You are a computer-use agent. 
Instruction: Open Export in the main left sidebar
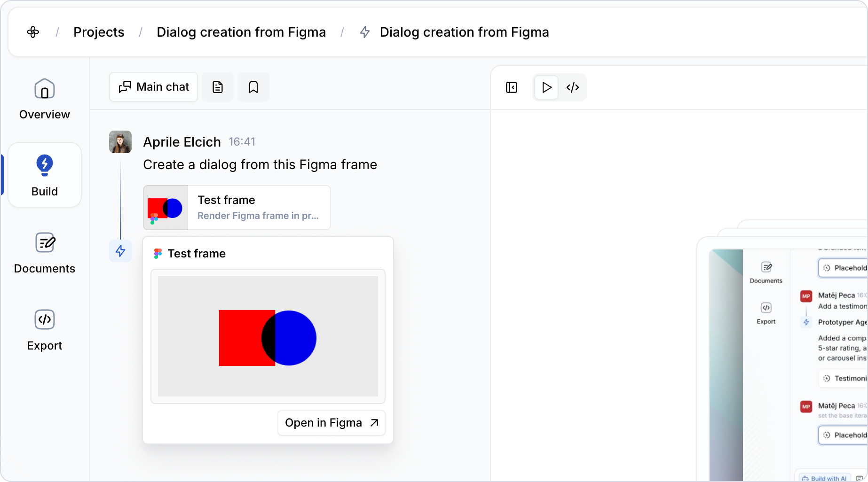pyautogui.click(x=45, y=330)
